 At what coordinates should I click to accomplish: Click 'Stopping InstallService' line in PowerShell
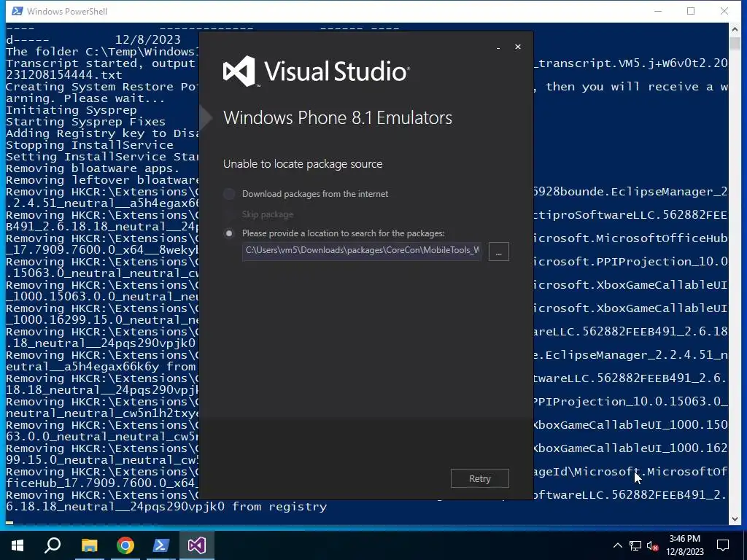tap(90, 145)
